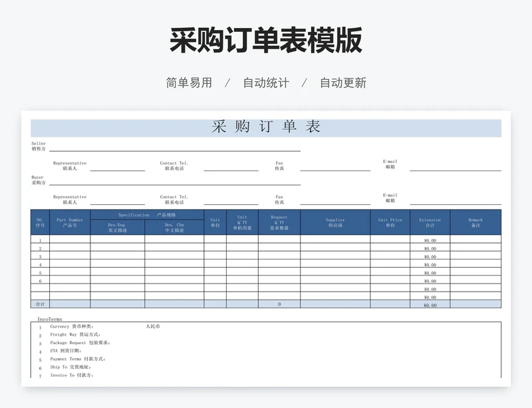The image size is (532, 408).
Task: Click the Seller section Contact Tel. field
Action: [x=231, y=167]
